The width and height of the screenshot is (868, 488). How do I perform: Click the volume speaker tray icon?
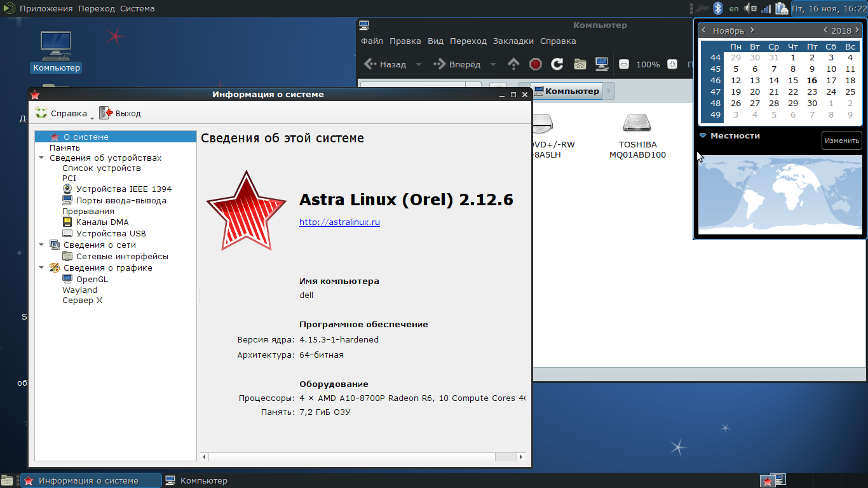[x=750, y=8]
